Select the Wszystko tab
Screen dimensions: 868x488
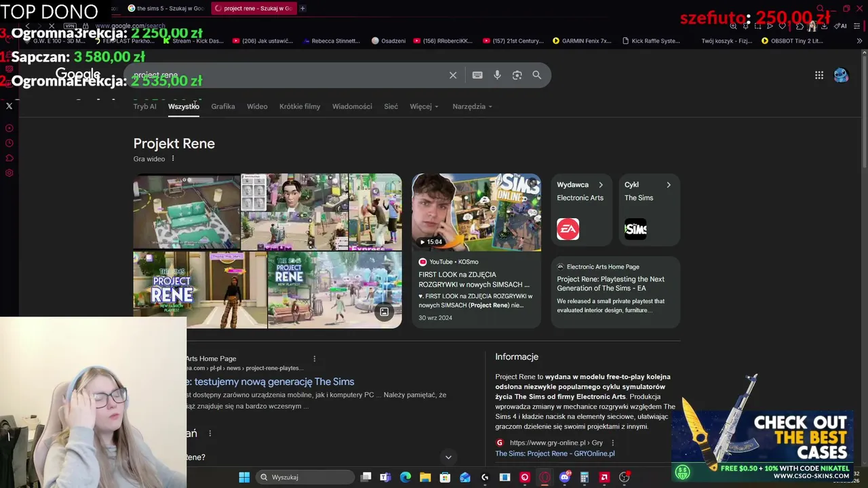tap(184, 106)
